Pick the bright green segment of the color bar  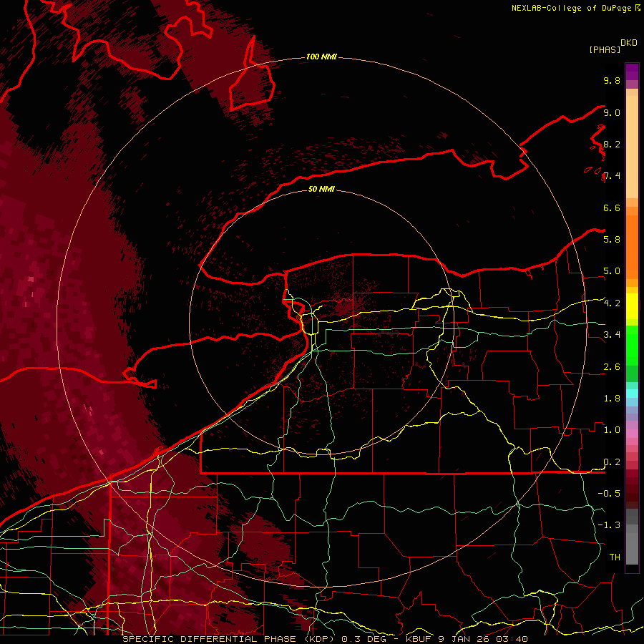coord(632,344)
